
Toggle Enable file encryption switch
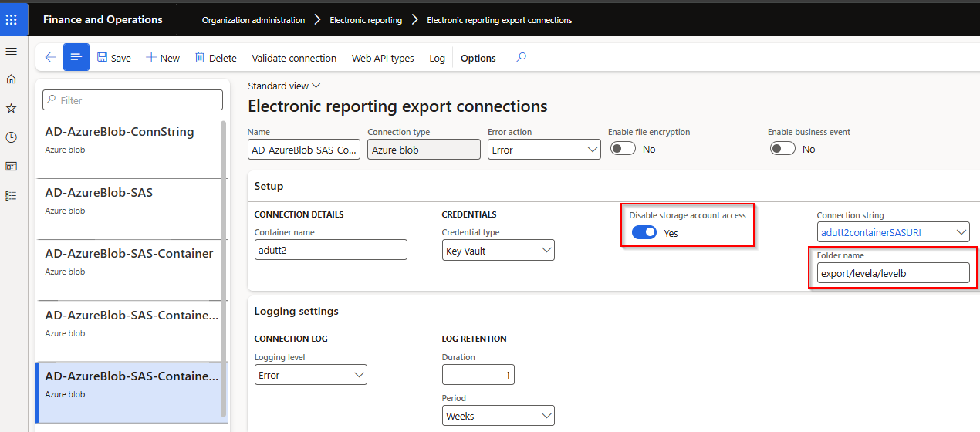[x=623, y=149]
